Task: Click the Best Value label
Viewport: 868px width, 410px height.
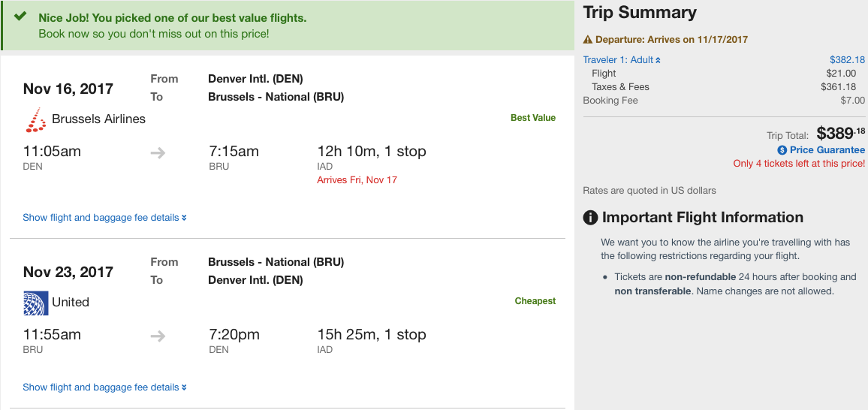Action: coord(533,118)
